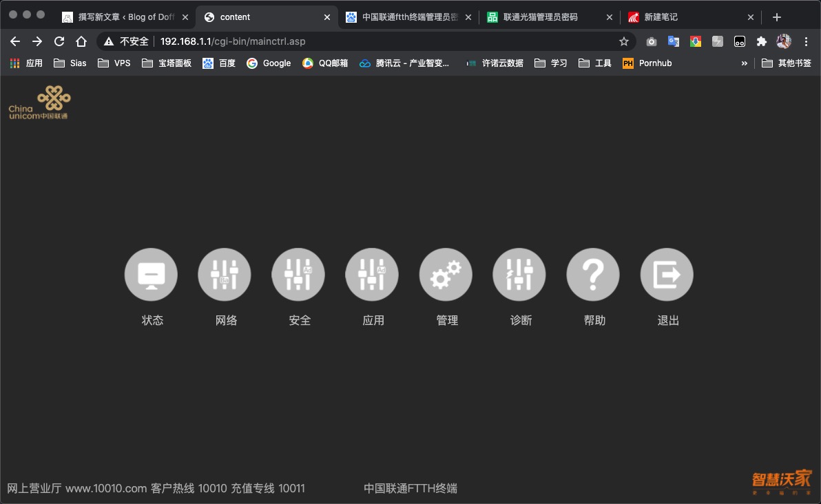This screenshot has width=821, height=504.
Task: Expand the Sias bookmark folder
Action: pyautogui.click(x=70, y=63)
